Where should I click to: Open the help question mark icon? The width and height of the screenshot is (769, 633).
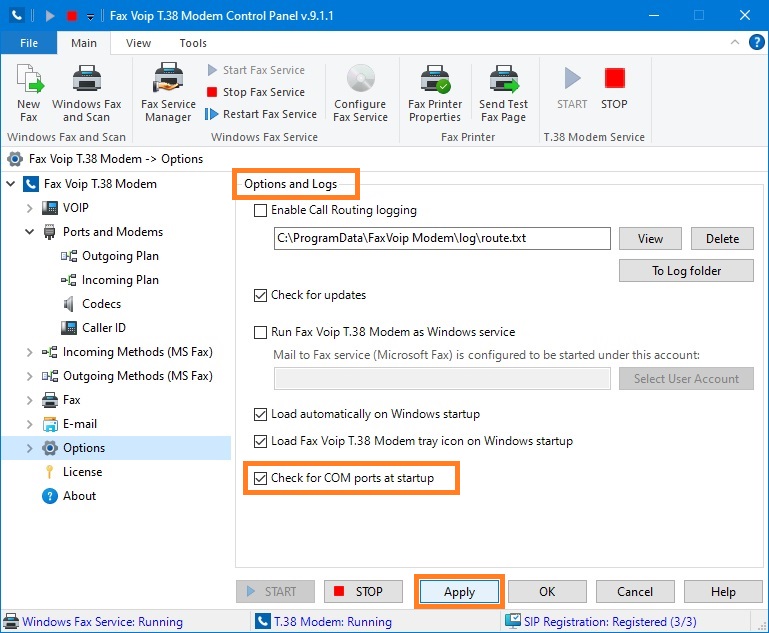756,43
